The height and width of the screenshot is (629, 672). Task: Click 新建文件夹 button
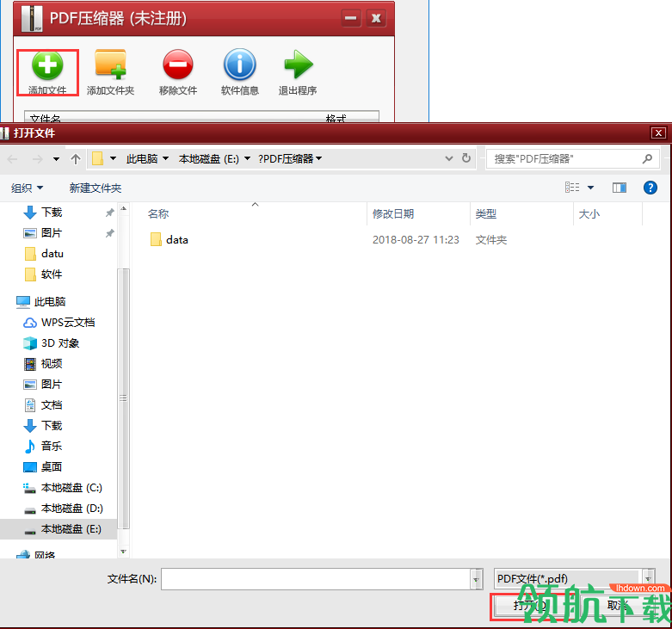click(x=96, y=188)
